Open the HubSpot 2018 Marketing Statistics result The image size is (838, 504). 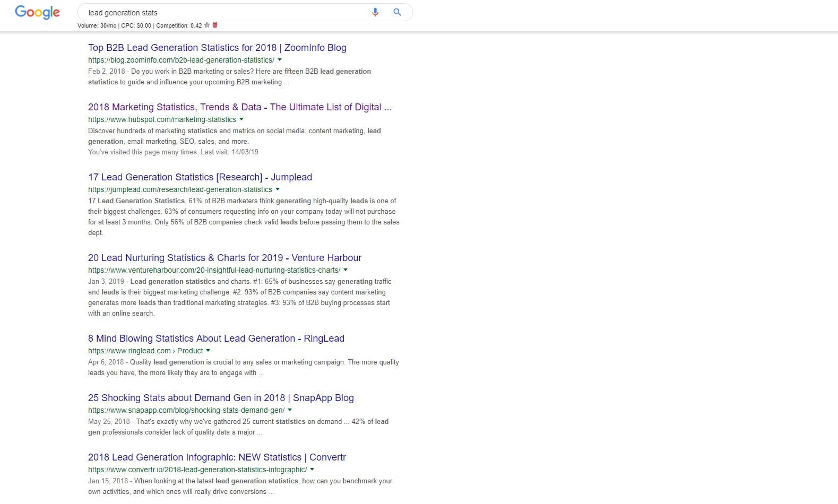240,107
